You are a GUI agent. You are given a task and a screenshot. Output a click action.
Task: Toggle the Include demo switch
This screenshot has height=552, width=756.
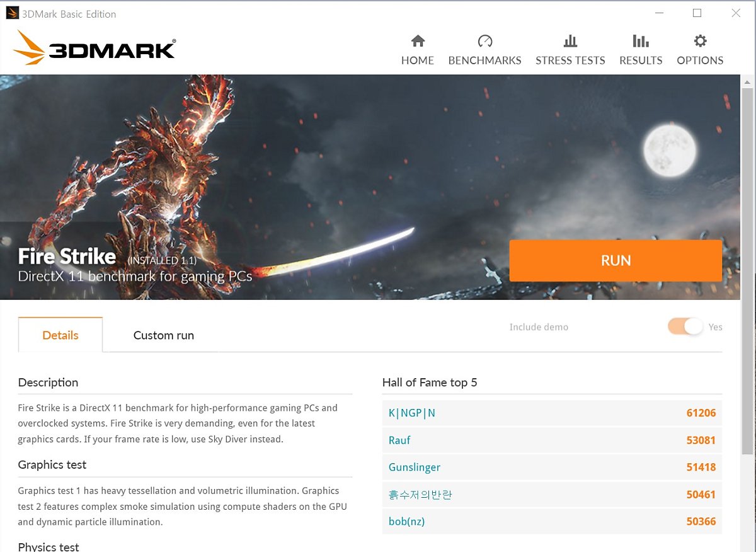point(685,326)
